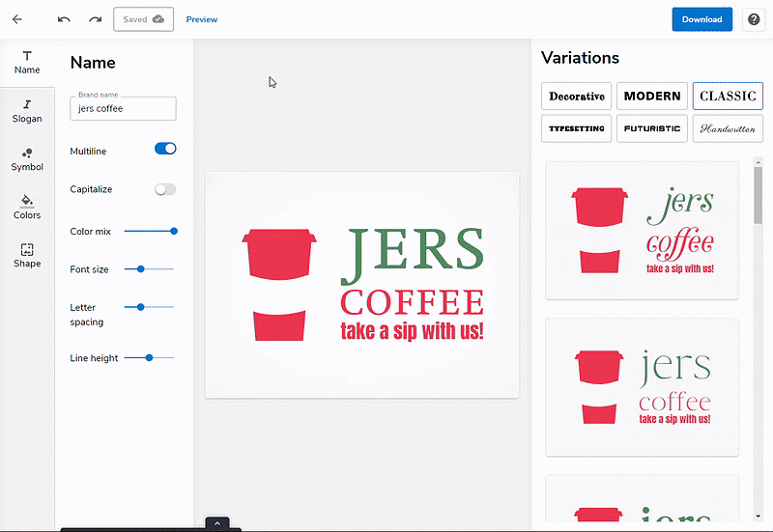Adjust the Letter spacing slider

[150, 307]
